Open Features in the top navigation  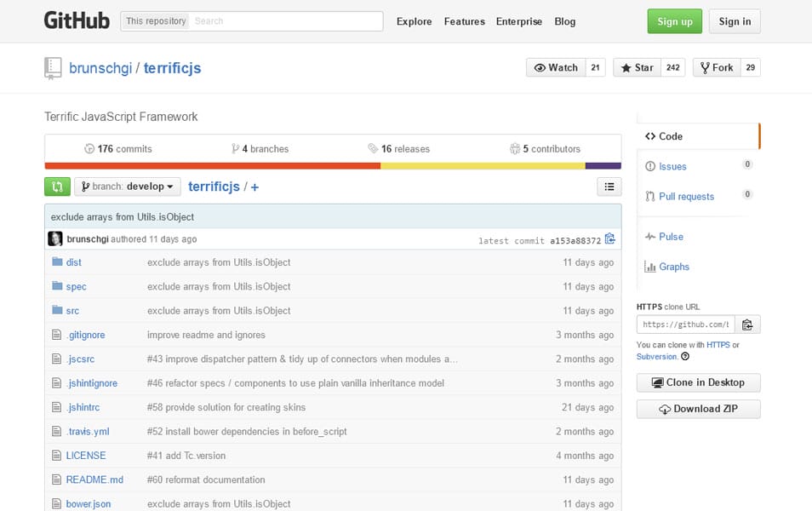[x=464, y=21]
